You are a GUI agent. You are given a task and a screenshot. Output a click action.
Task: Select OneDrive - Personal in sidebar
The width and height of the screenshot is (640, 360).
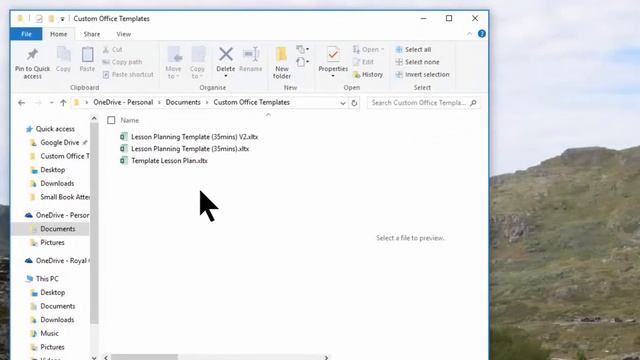coord(57,215)
